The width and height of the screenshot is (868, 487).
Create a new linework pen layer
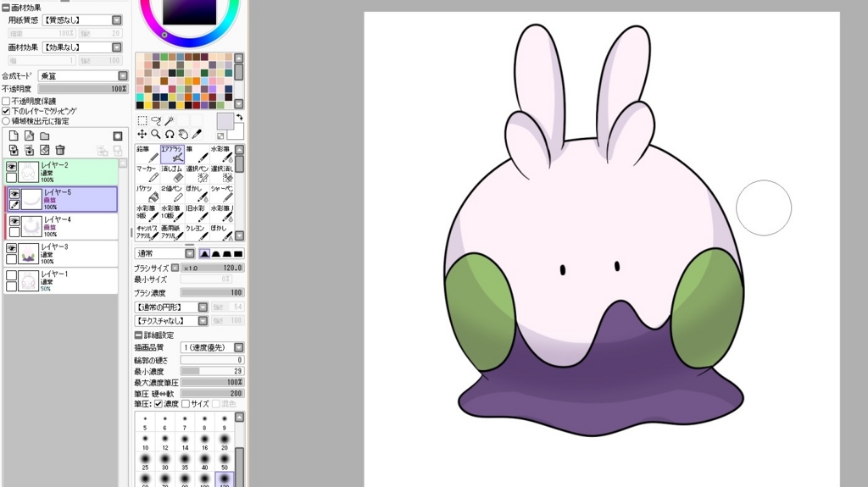30,136
